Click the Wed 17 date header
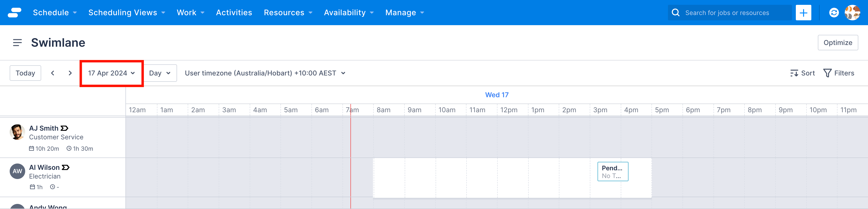 click(x=497, y=95)
